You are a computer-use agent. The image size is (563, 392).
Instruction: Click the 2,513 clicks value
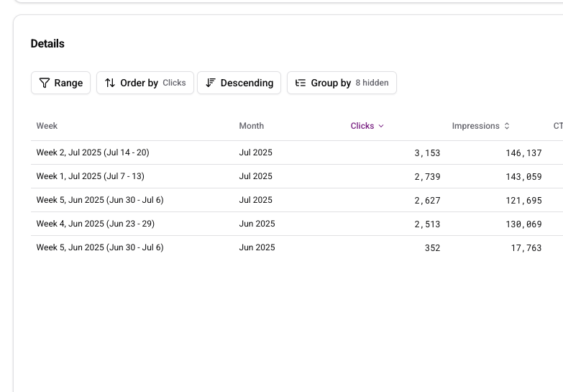click(x=427, y=224)
